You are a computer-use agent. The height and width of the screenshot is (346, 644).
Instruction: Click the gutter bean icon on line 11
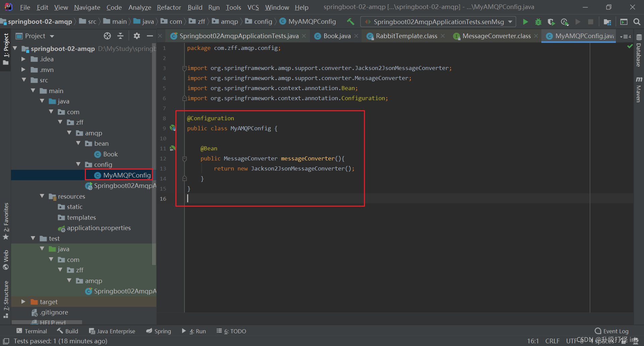point(173,148)
